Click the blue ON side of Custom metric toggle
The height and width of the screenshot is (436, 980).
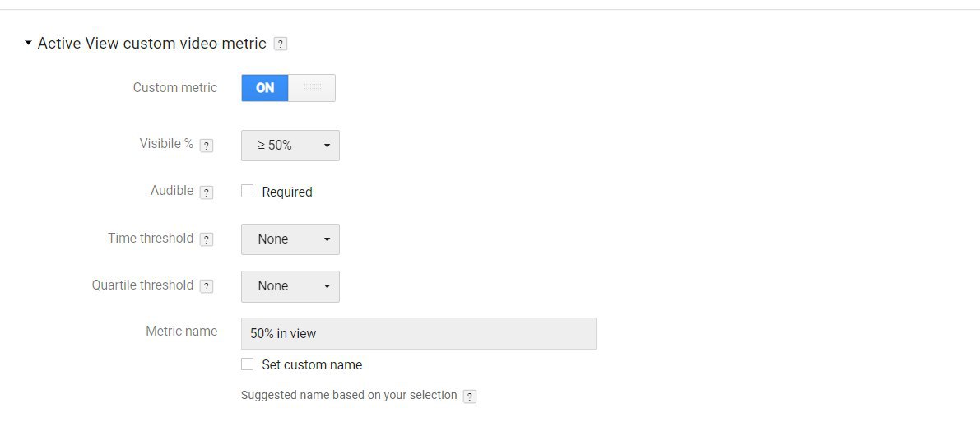click(x=265, y=88)
